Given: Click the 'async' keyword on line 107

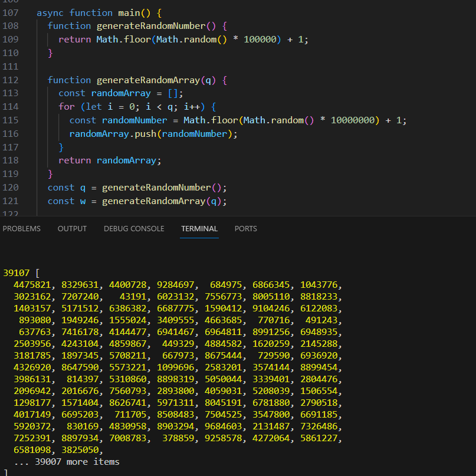Looking at the screenshot, I should tap(50, 13).
